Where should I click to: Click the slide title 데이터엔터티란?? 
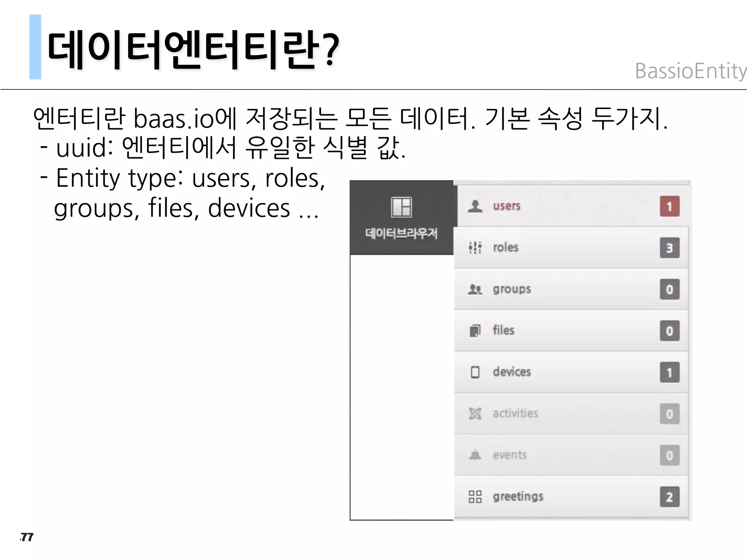click(x=193, y=50)
